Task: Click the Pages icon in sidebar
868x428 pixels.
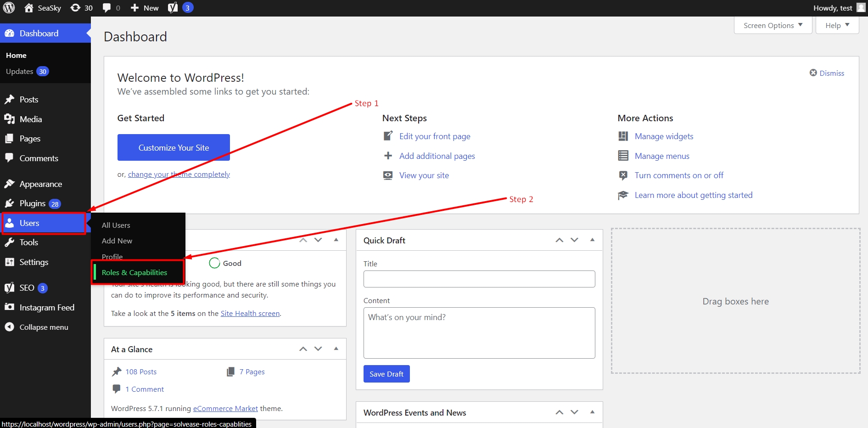Action: click(9, 138)
